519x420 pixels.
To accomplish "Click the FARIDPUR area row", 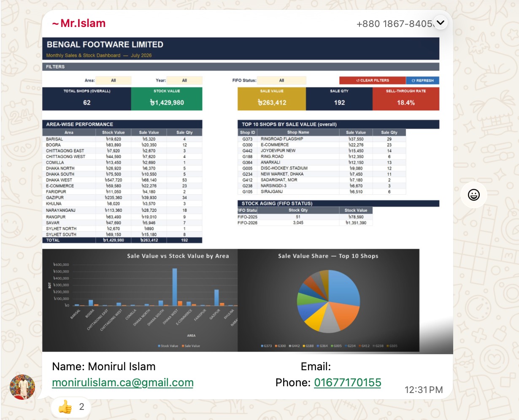I will (x=122, y=192).
